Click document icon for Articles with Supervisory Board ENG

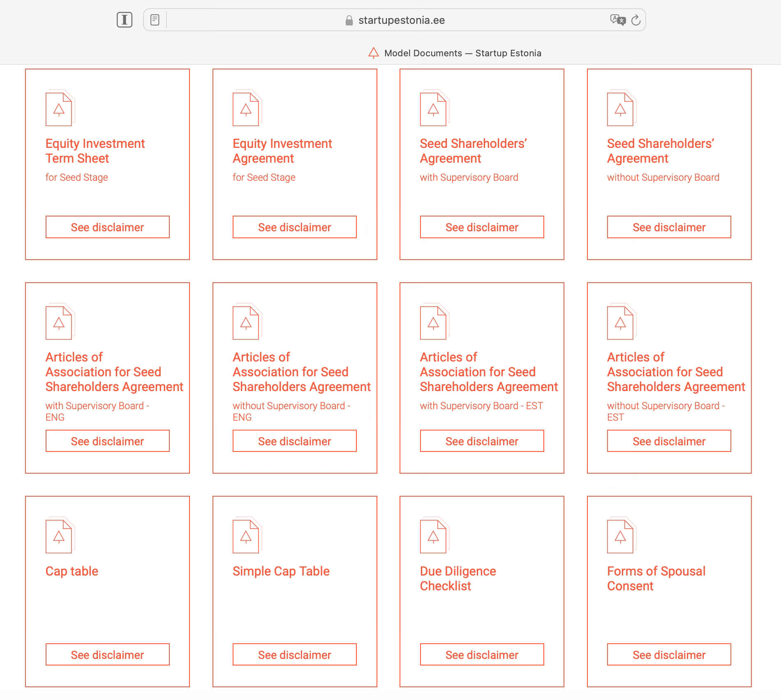pyautogui.click(x=60, y=322)
